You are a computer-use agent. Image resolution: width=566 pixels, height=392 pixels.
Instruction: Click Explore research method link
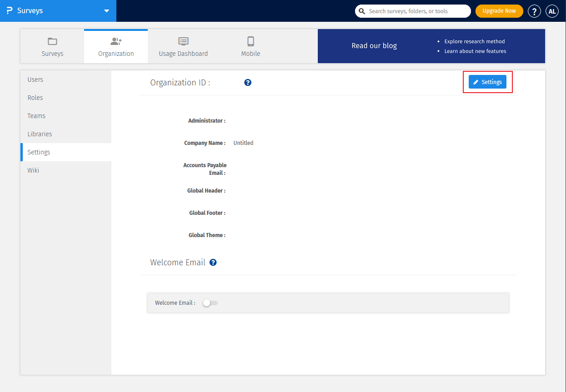(x=475, y=41)
